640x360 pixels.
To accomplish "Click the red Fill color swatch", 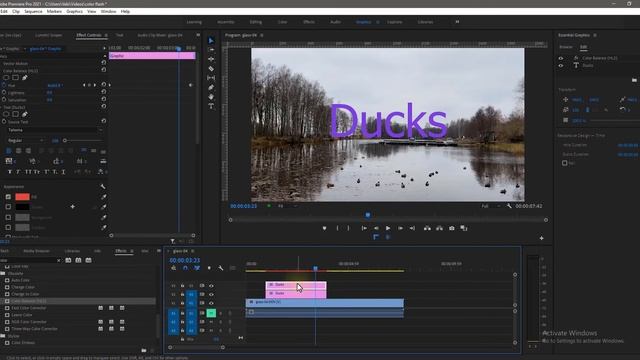I will pos(22,197).
